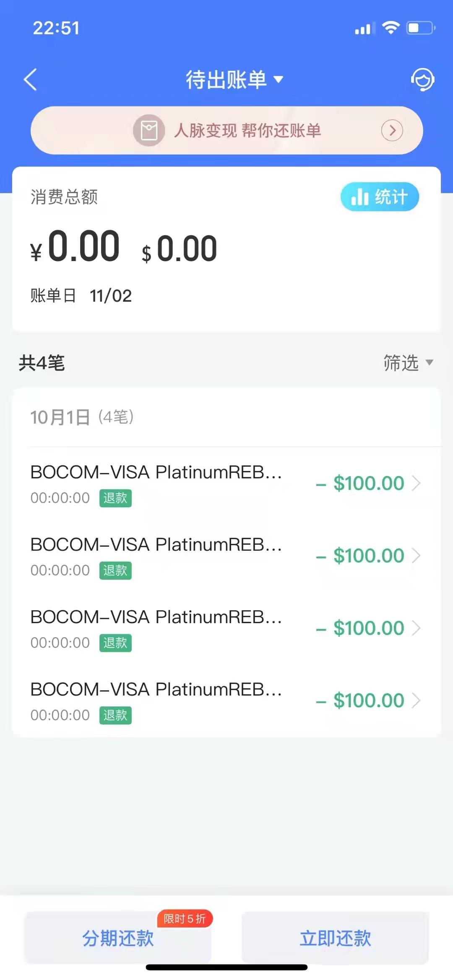Image resolution: width=453 pixels, height=980 pixels.
Task: Tap the 退款 tag on first transaction
Action: [x=115, y=498]
